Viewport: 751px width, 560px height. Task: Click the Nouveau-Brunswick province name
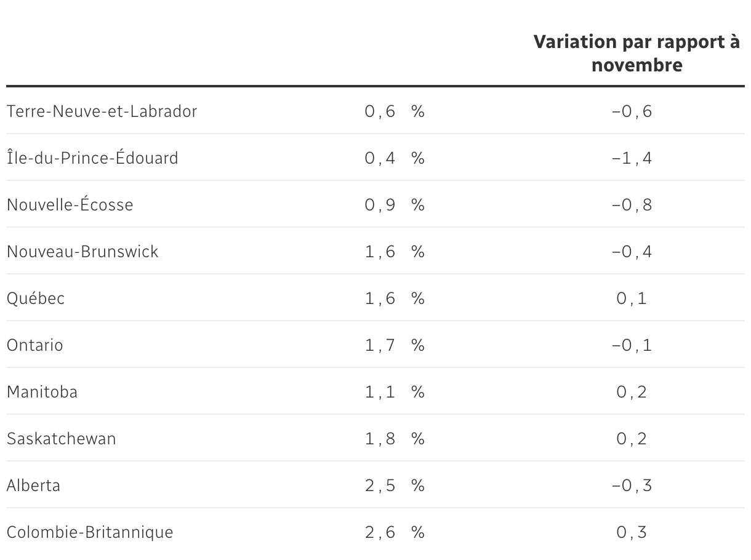82,252
